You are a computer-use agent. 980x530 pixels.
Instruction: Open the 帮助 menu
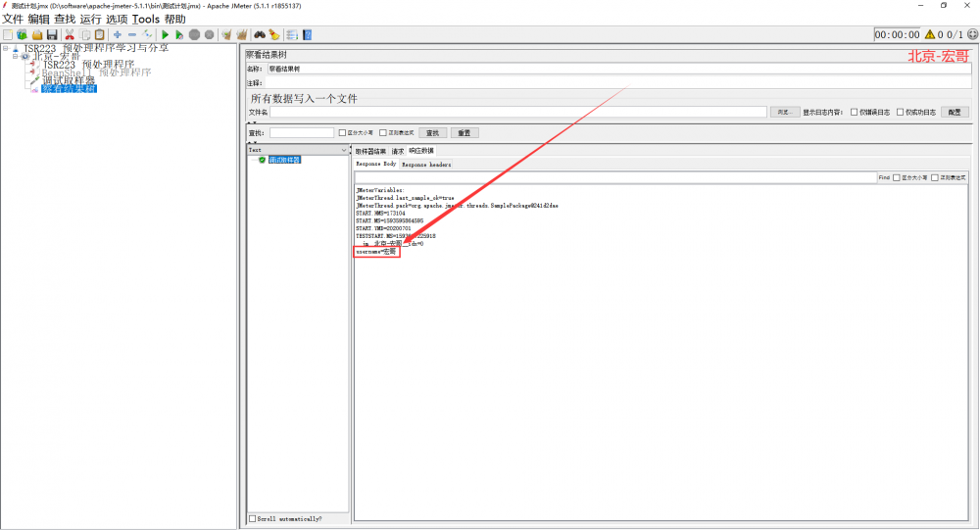tap(175, 20)
